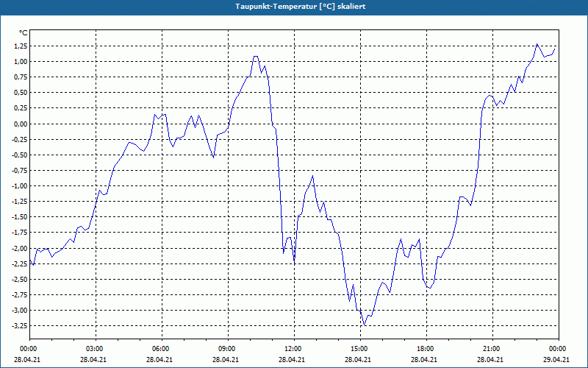
Task: Select the '0,00' y-axis label
Action: pyautogui.click(x=21, y=124)
